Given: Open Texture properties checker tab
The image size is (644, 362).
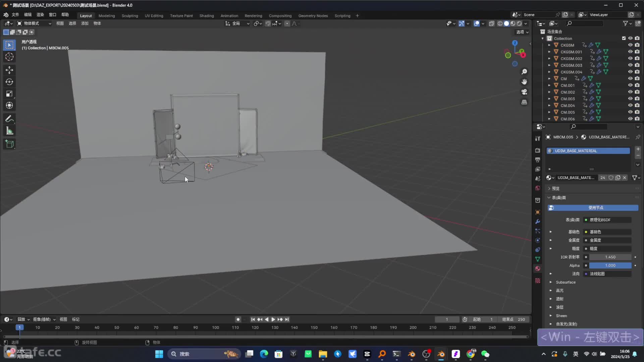Looking at the screenshot, I should tap(538, 281).
